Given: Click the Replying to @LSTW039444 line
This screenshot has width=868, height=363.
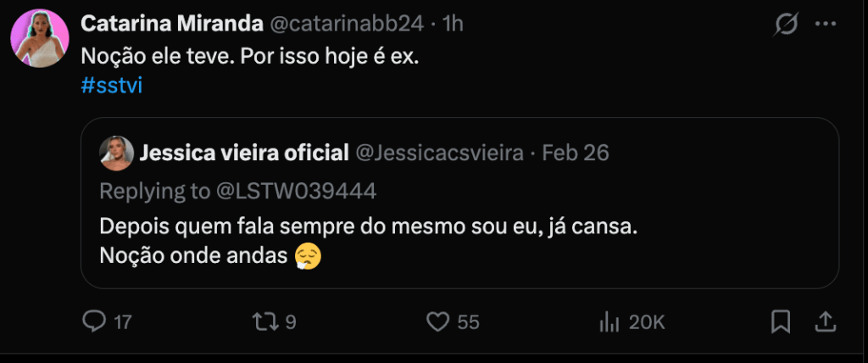Looking at the screenshot, I should pyautogui.click(x=238, y=191).
